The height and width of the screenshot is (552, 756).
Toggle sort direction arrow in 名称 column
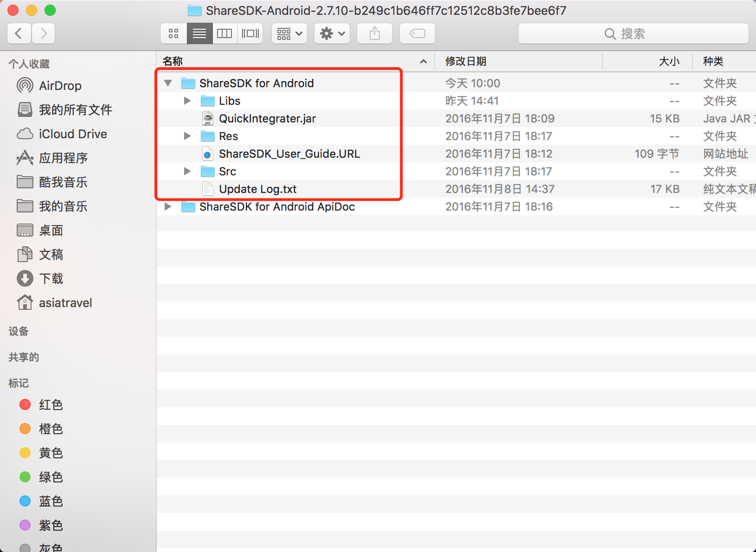tap(423, 61)
